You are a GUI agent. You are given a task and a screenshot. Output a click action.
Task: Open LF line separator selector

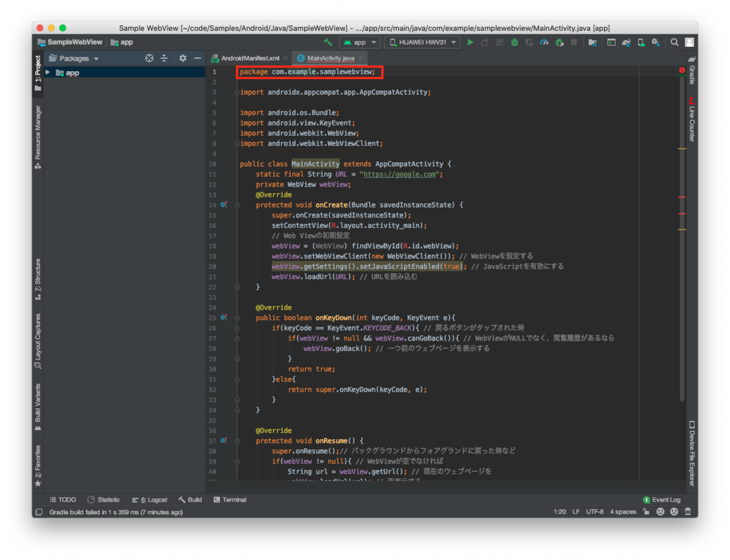575,512
